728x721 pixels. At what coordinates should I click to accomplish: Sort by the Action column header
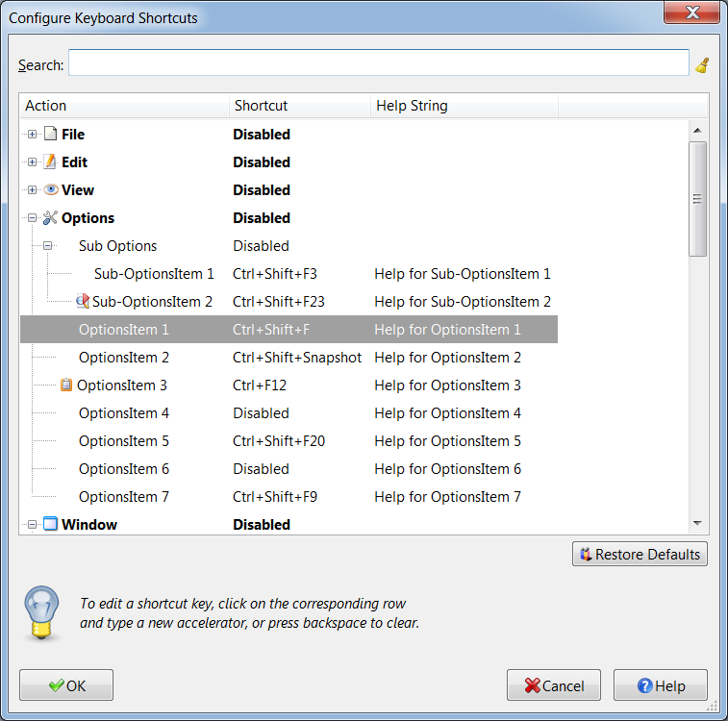click(123, 106)
